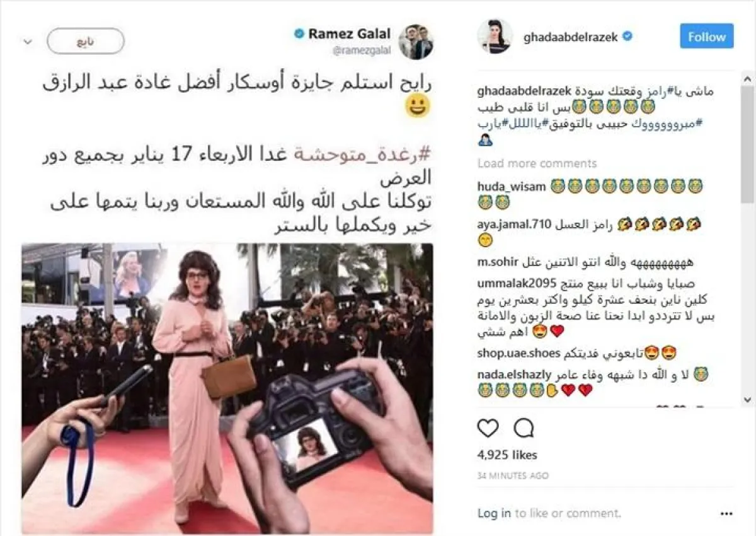
Task: Click the scrollbar up arrow in comments
Action: point(747,77)
